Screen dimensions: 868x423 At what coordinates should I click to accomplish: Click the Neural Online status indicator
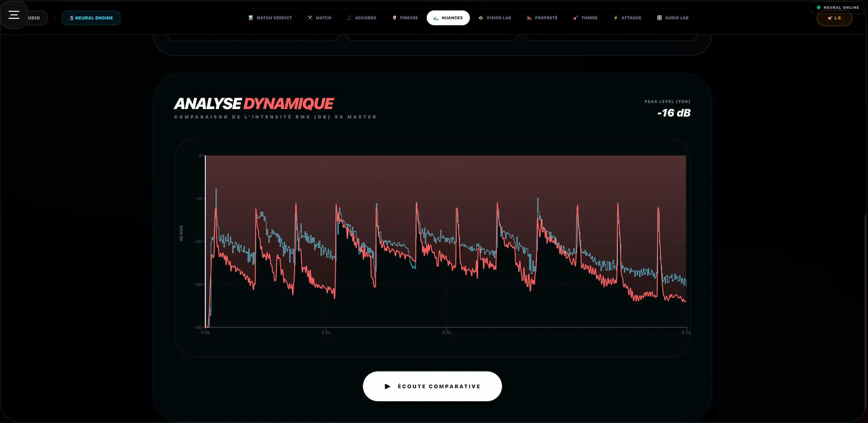click(837, 7)
